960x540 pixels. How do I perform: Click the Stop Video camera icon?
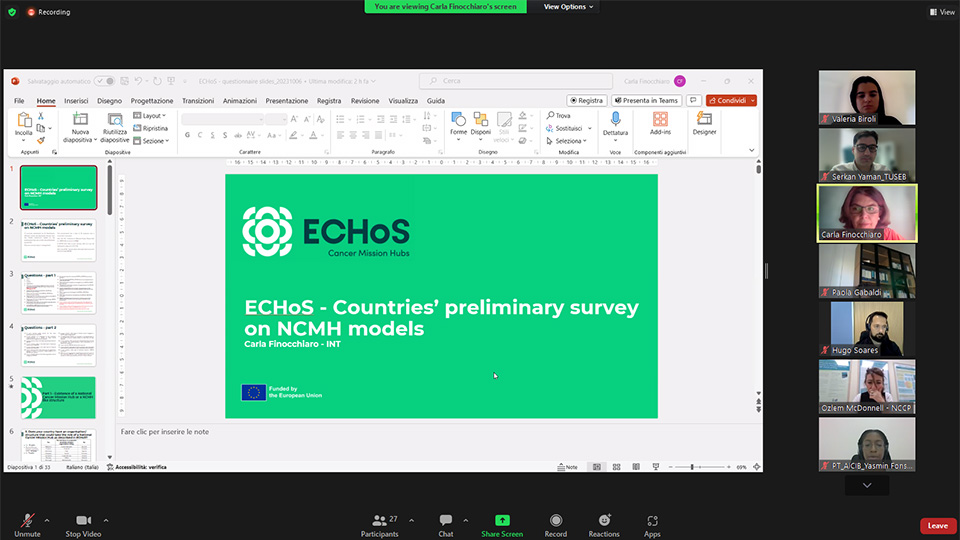coord(83,521)
